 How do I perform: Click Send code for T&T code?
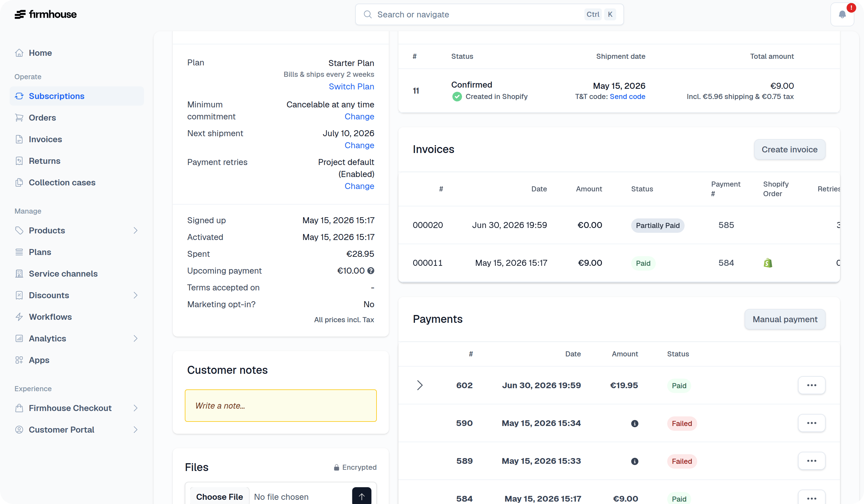coord(627,97)
